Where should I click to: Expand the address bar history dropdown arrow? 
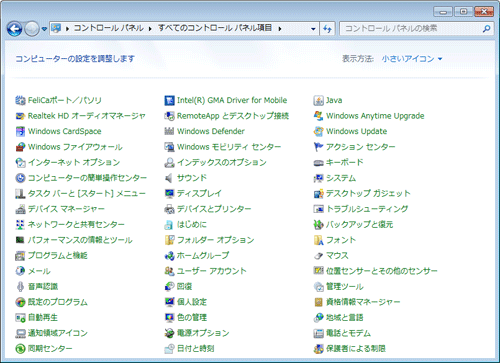pos(313,29)
